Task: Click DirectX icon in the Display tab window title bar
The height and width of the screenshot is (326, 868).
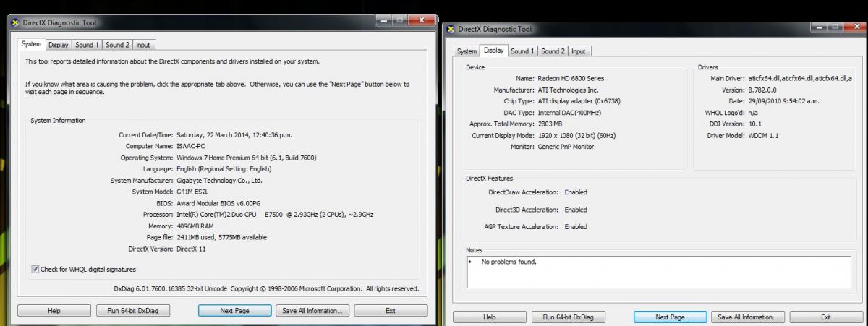Action: (451, 30)
